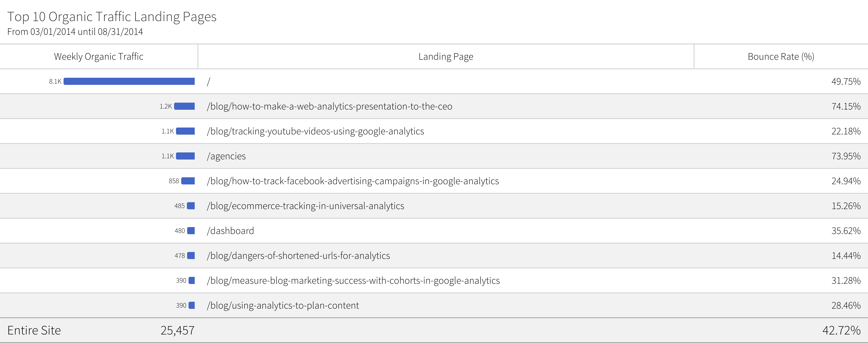The height and width of the screenshot is (343, 868).
Task: Click the Bounce Rate (%) column header
Action: pyautogui.click(x=781, y=57)
